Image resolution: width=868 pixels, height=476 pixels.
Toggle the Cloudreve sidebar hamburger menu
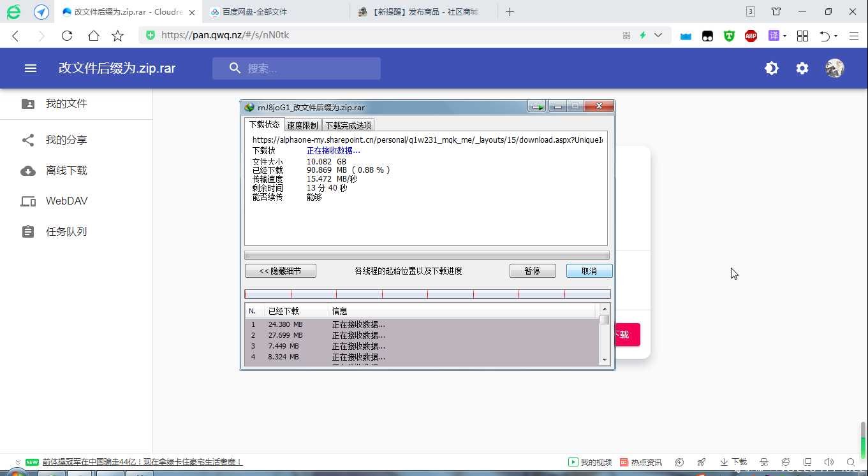(31, 68)
